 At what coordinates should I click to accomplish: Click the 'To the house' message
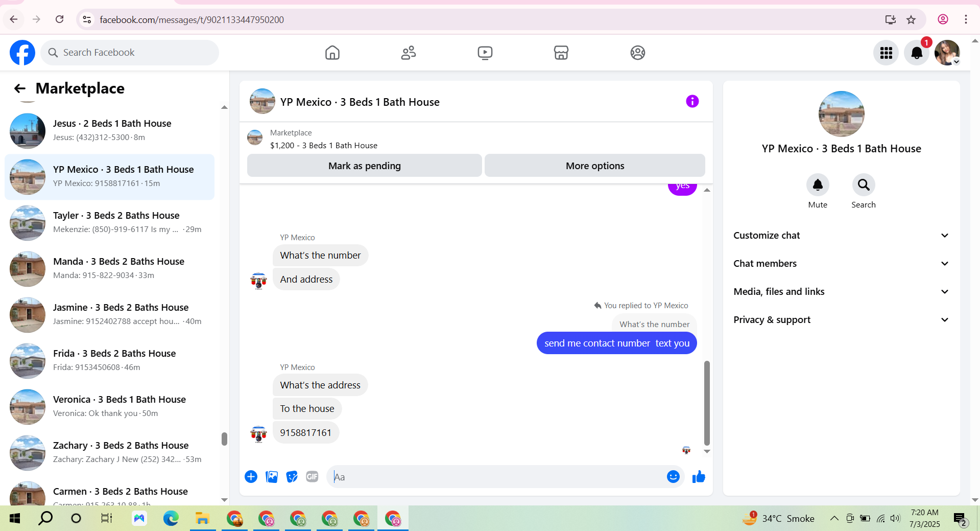307,409
